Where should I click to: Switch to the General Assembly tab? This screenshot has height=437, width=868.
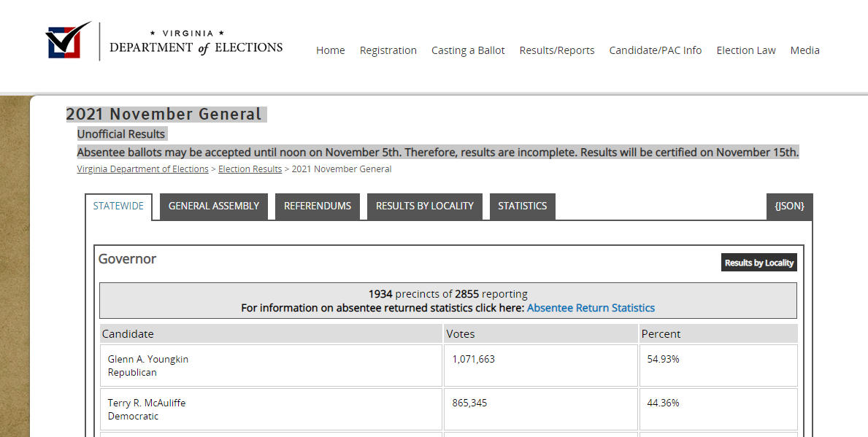click(214, 206)
